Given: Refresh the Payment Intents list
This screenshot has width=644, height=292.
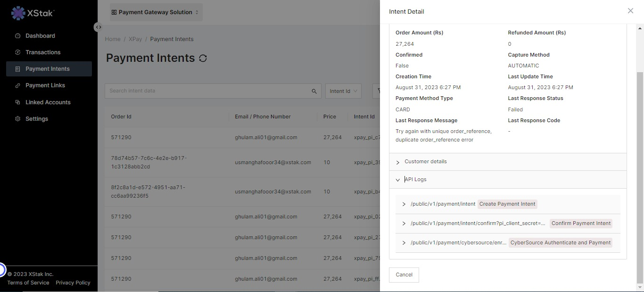Looking at the screenshot, I should pos(203,58).
